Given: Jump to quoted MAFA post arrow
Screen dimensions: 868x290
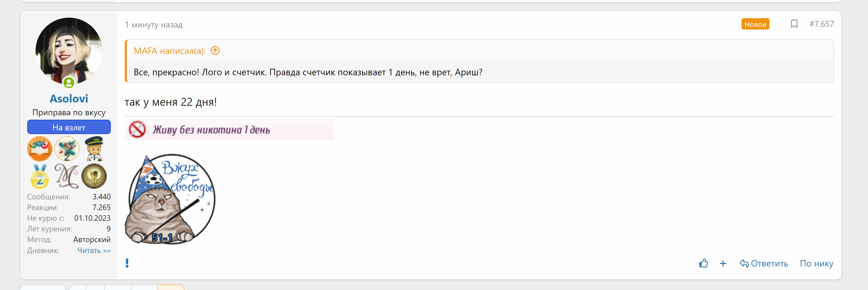Looking at the screenshot, I should pos(215,50).
